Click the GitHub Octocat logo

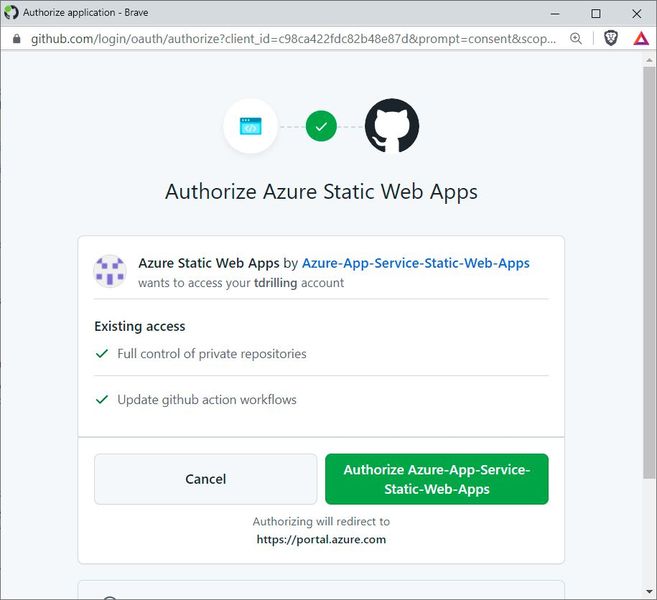coord(392,126)
